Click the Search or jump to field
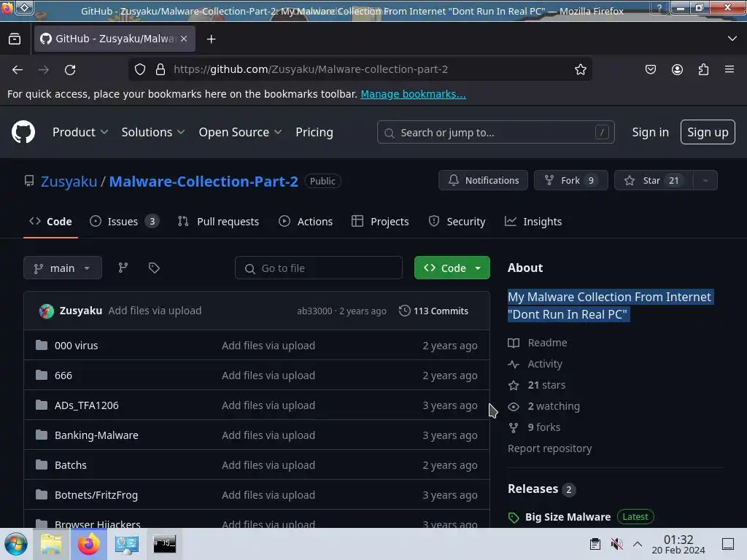Image resolution: width=747 pixels, height=560 pixels. click(495, 133)
